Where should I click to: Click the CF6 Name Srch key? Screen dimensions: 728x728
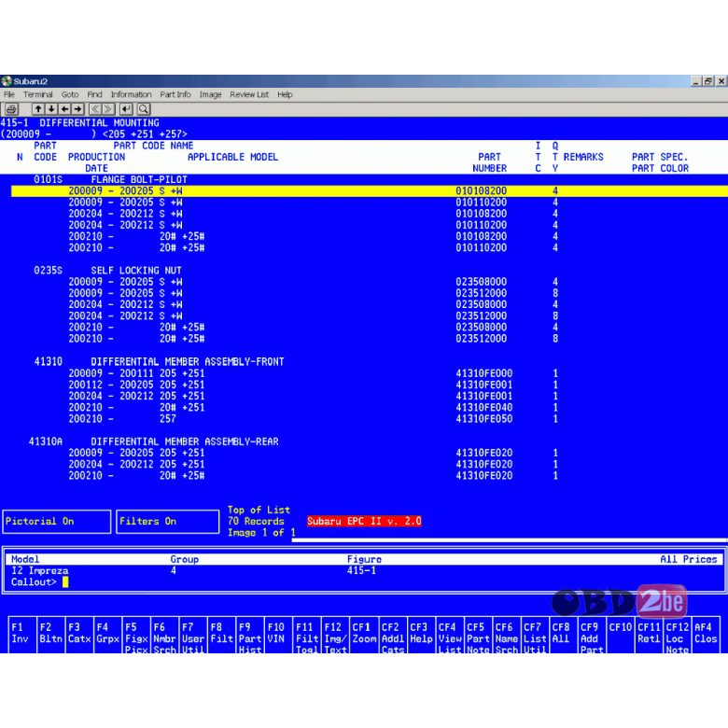507,635
